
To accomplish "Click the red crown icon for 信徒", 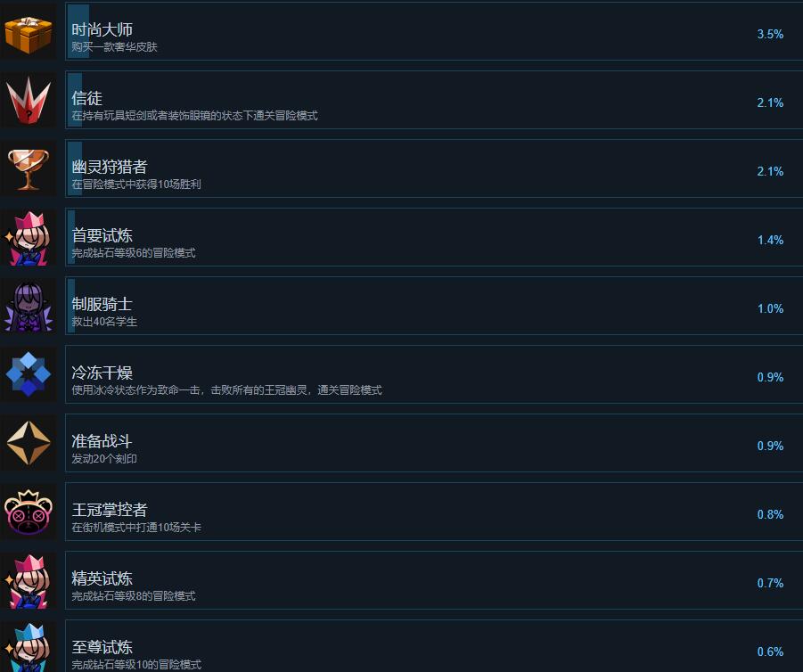I will (x=29, y=101).
